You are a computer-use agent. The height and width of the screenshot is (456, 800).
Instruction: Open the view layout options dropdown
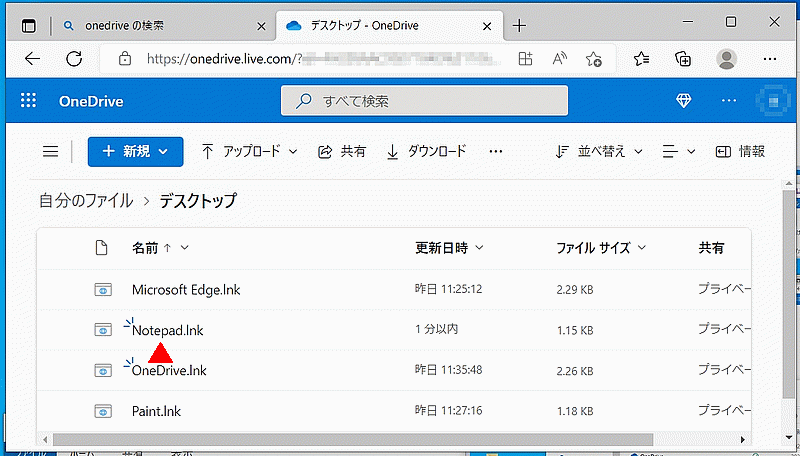tap(679, 151)
